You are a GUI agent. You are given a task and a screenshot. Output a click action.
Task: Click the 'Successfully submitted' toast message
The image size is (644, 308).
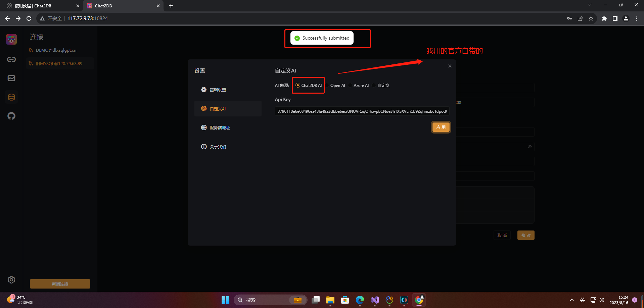[322, 38]
